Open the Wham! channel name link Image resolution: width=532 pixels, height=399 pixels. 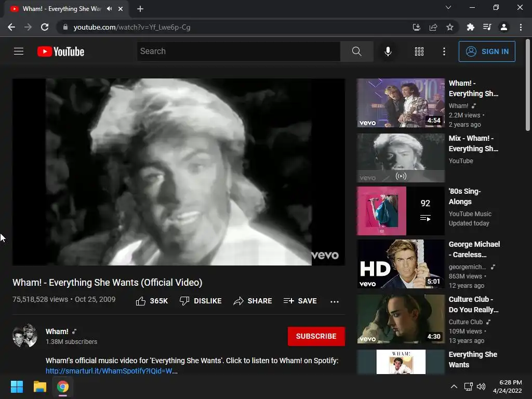click(57, 331)
